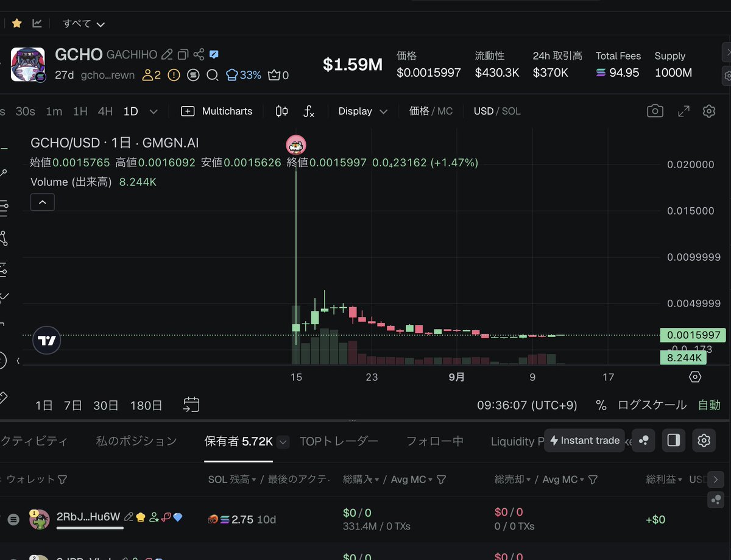731x560 pixels.
Task: Open chart settings gear in toolbar
Action: click(x=708, y=111)
